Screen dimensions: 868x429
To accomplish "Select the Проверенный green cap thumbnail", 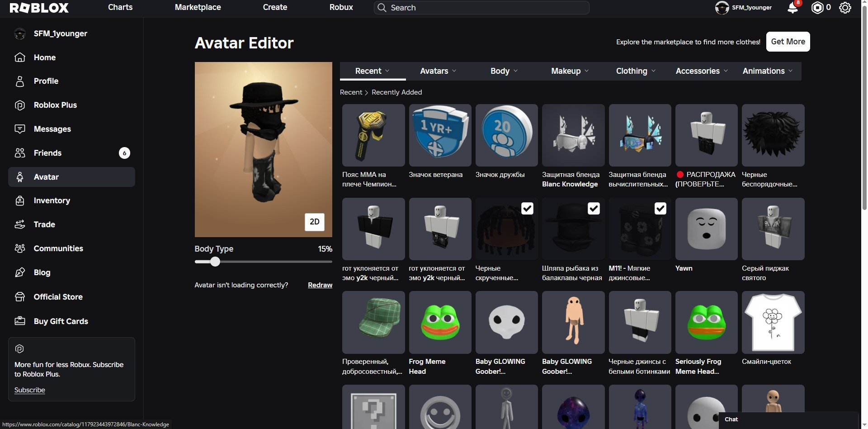I will coord(373,322).
